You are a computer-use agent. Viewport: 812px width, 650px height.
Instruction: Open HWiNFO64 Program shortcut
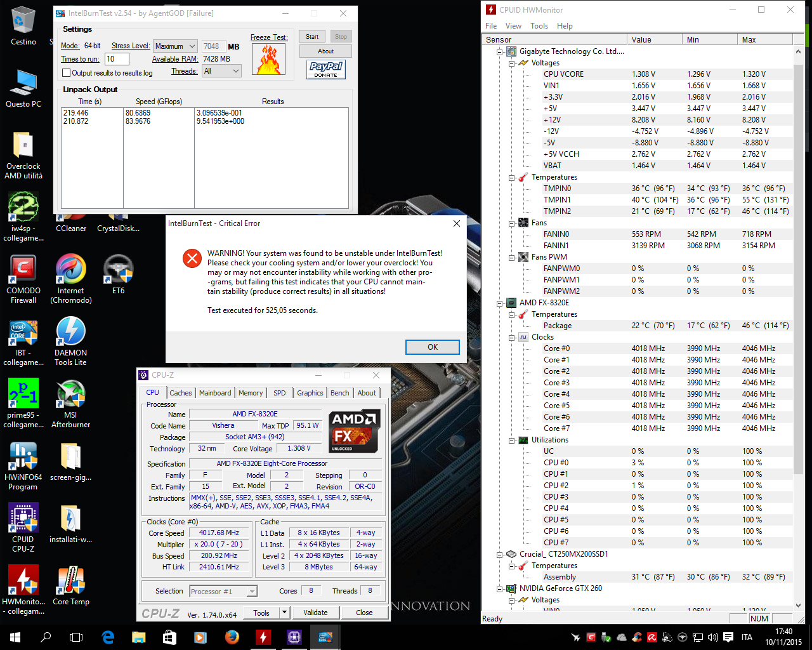(23, 465)
